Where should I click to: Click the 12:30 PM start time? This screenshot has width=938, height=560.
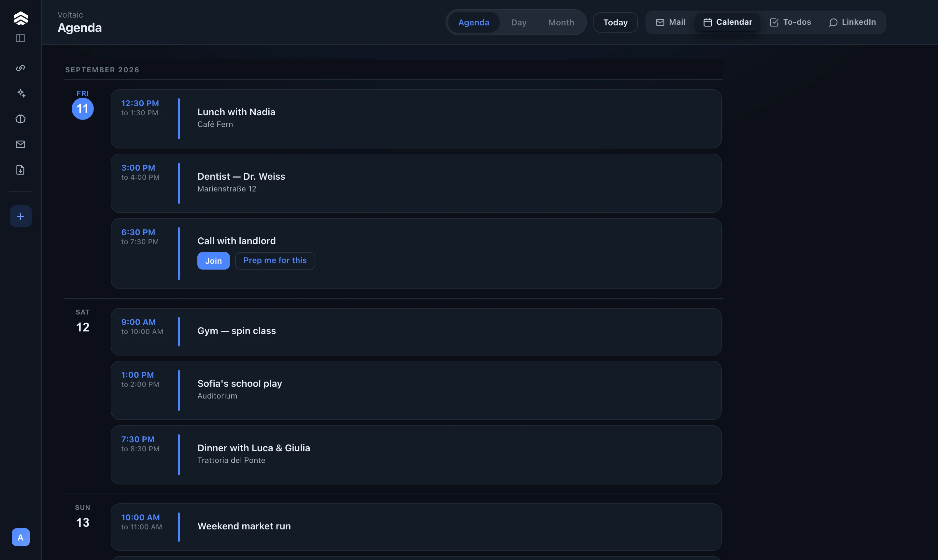coord(140,104)
